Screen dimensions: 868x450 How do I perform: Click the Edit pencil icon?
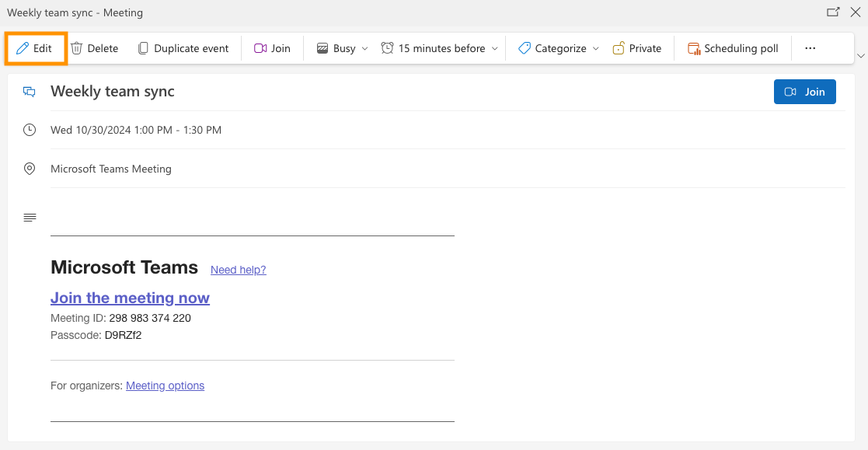pyautogui.click(x=23, y=48)
